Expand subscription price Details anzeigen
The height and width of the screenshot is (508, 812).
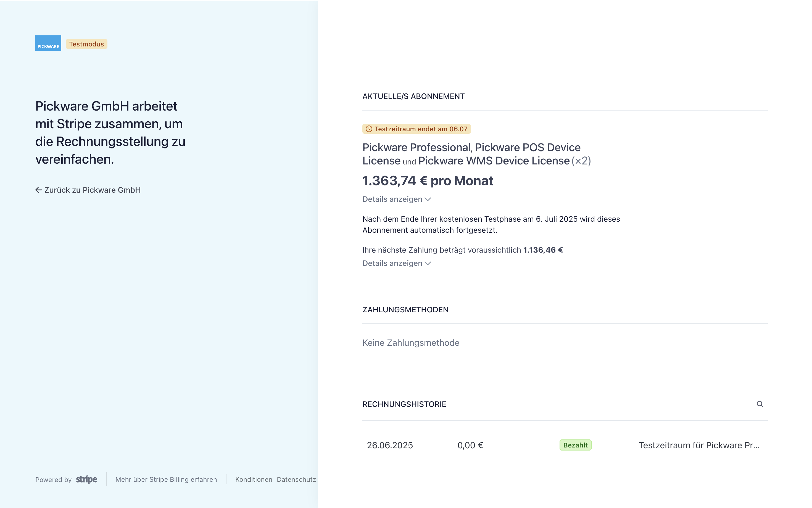392,199
